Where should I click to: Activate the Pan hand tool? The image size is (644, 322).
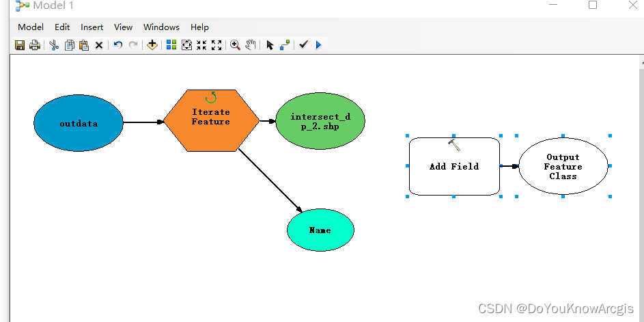click(251, 45)
